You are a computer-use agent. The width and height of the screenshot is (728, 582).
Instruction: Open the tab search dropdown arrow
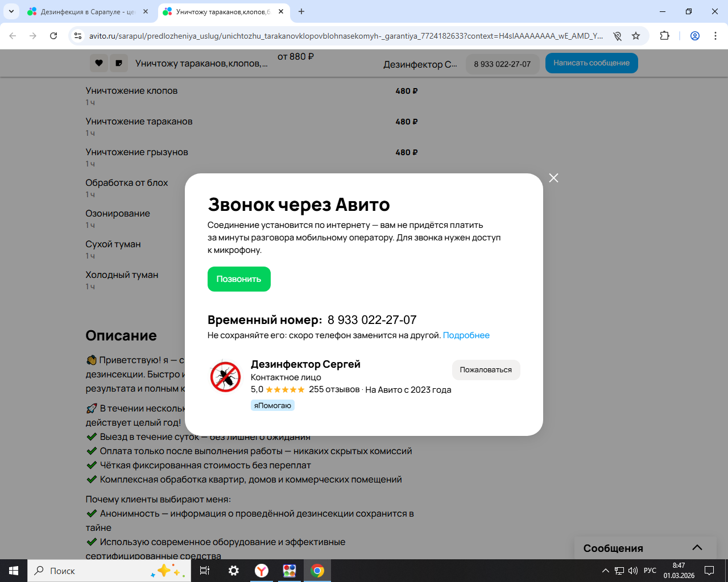click(11, 11)
